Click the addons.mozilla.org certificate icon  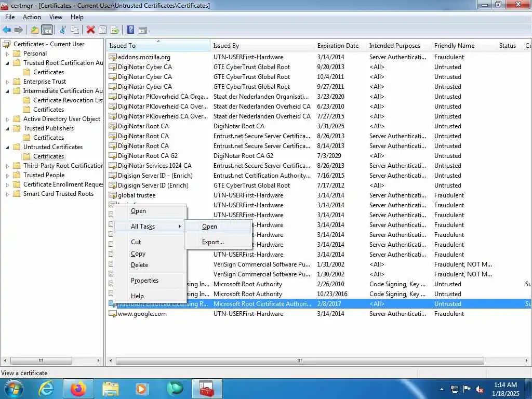tap(113, 57)
